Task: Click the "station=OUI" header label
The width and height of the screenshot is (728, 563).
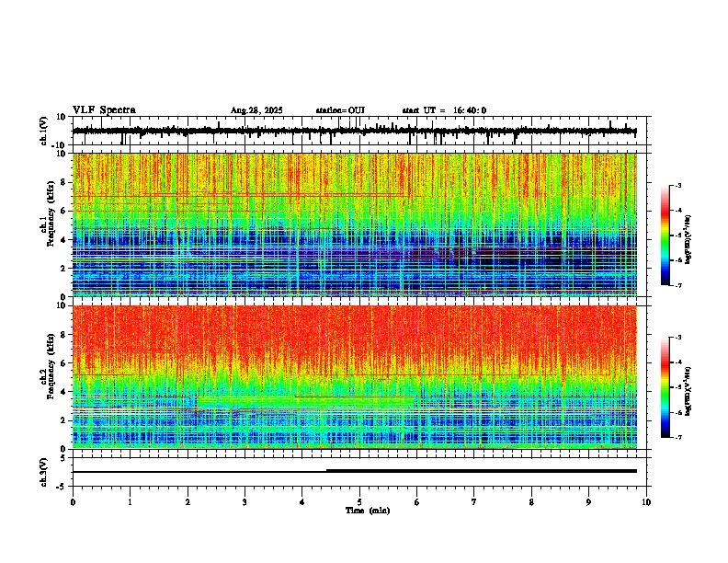Action: point(340,110)
